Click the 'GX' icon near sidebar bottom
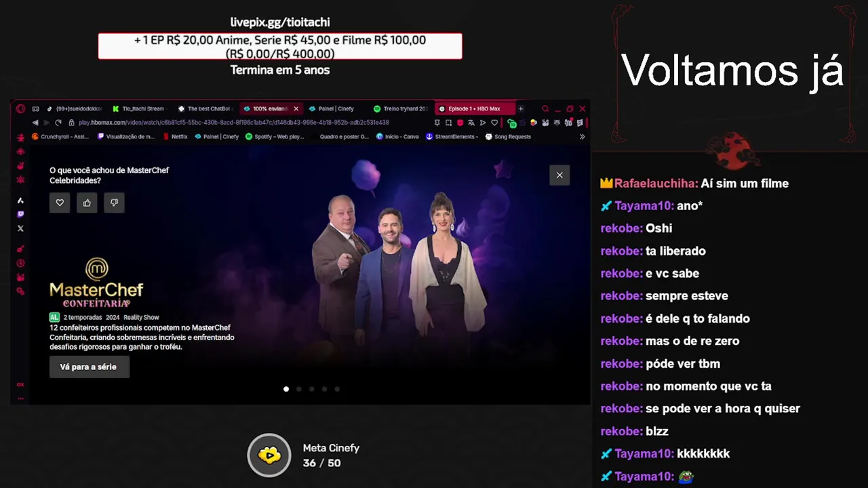 pyautogui.click(x=20, y=384)
